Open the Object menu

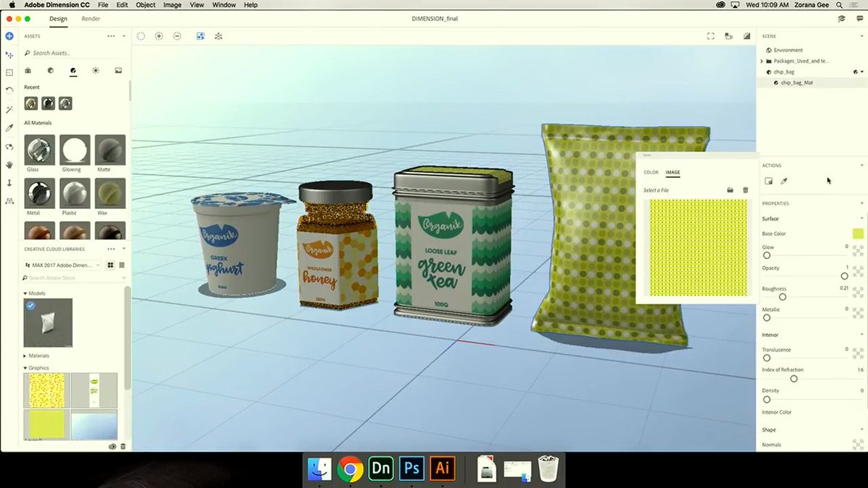(145, 5)
